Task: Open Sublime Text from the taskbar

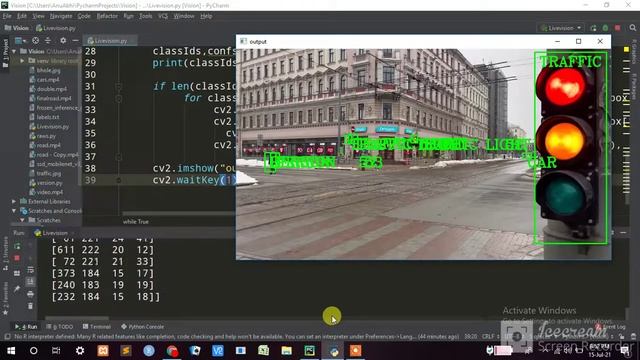Action: pos(126,351)
